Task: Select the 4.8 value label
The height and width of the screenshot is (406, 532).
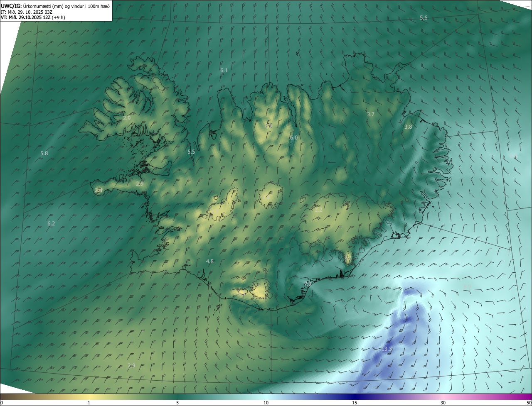Action: (x=210, y=262)
